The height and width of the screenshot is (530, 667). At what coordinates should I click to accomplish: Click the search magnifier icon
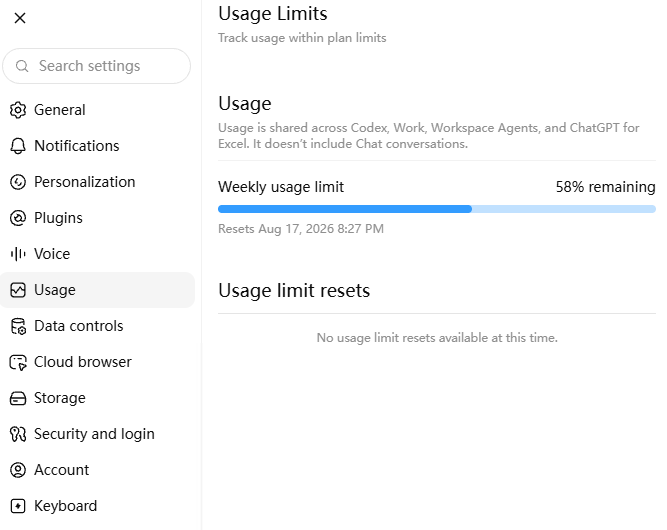tap(22, 66)
